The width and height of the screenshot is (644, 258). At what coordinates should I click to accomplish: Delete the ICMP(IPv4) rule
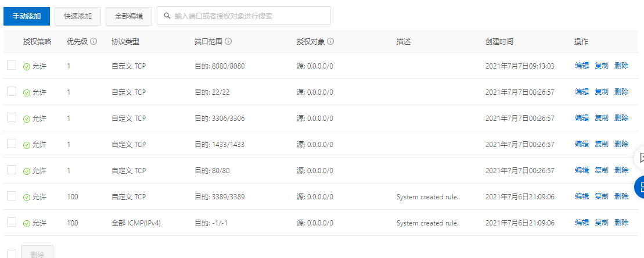pos(621,222)
